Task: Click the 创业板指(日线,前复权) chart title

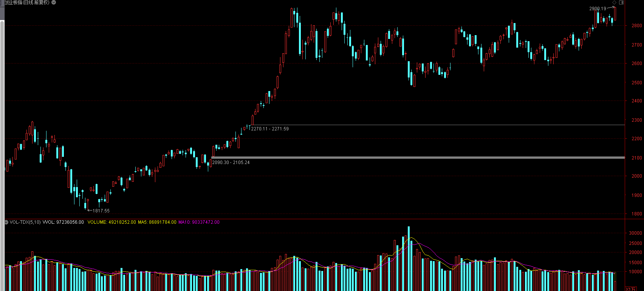Action: [27, 2]
